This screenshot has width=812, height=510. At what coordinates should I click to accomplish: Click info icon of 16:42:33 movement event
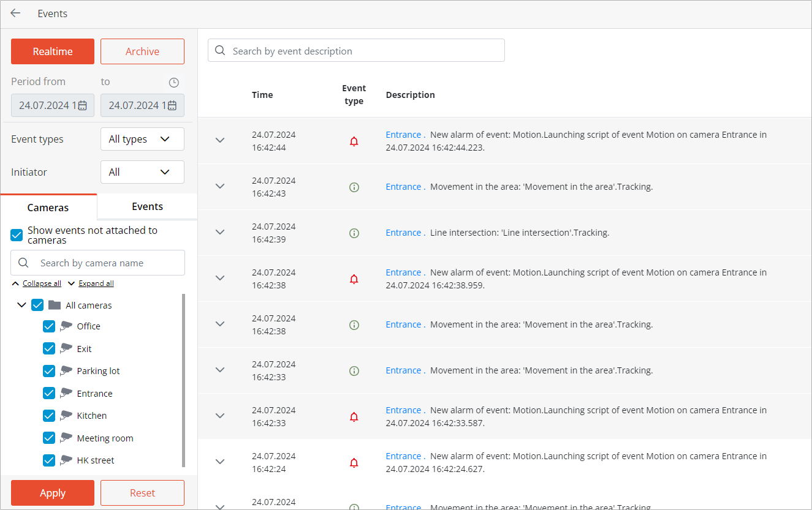click(354, 371)
